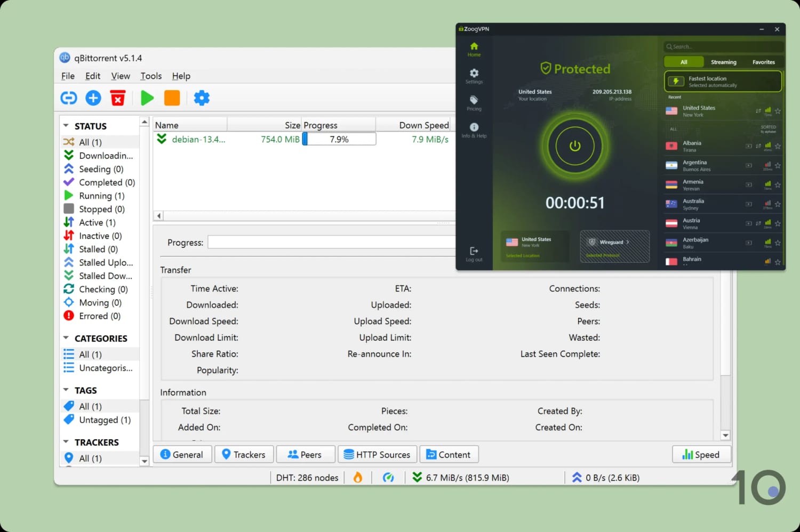Click the Add Torrent Link icon
Screen dimensions: 800x532
68,98
